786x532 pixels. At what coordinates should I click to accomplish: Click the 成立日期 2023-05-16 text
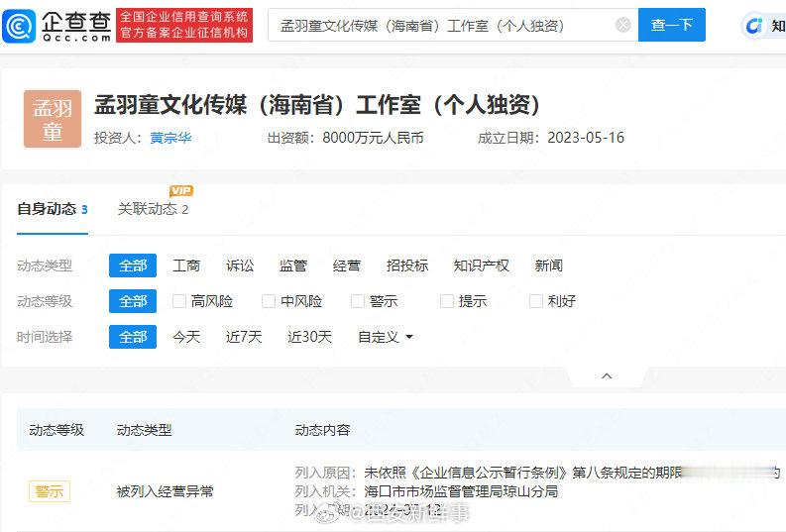[x=551, y=138]
